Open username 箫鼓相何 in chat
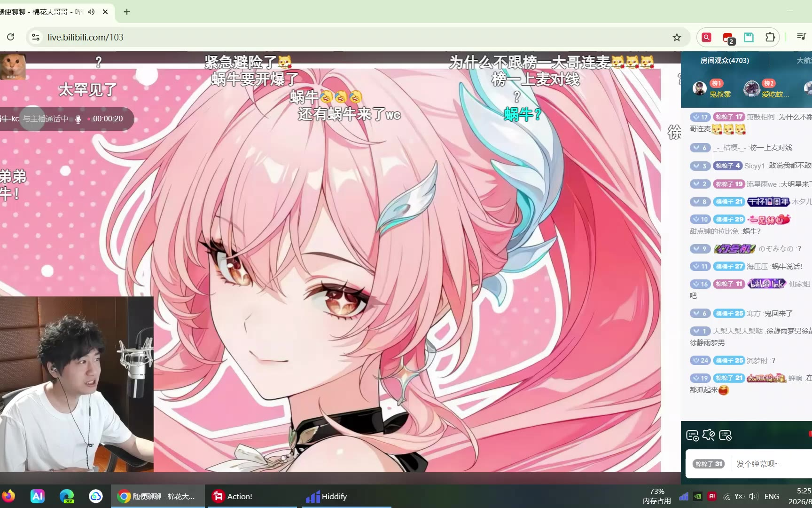Image resolution: width=812 pixels, height=508 pixels. (x=761, y=117)
